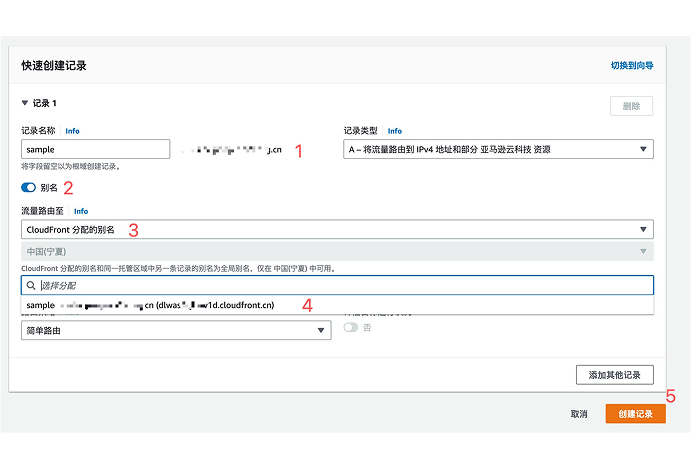Click the 删除 button
Screen dimensions: 691x469
(x=631, y=106)
